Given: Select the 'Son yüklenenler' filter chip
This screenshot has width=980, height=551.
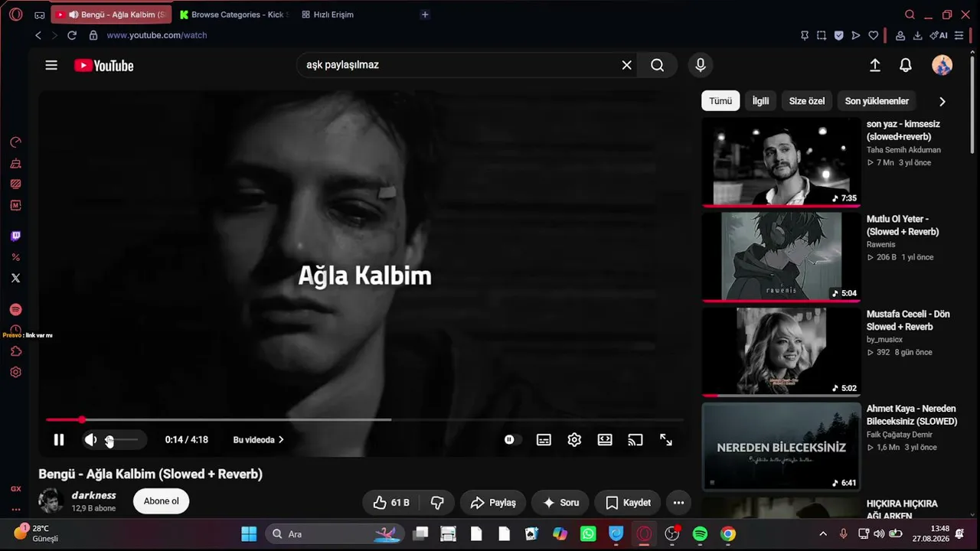Looking at the screenshot, I should click(877, 101).
